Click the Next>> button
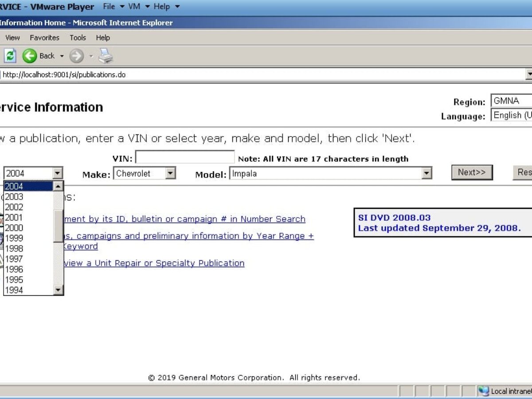The height and width of the screenshot is (399, 532). [x=472, y=172]
